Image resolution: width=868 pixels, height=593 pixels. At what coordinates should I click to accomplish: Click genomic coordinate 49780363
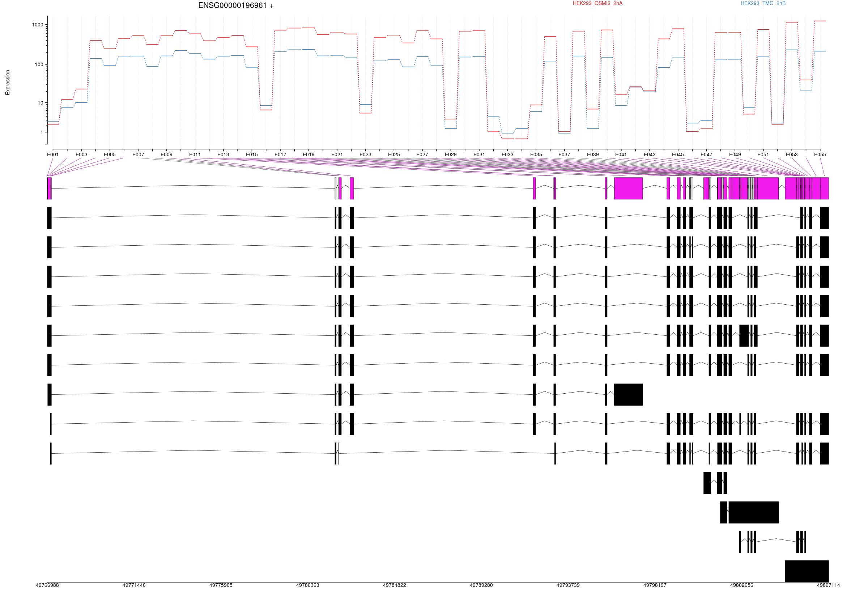(308, 585)
